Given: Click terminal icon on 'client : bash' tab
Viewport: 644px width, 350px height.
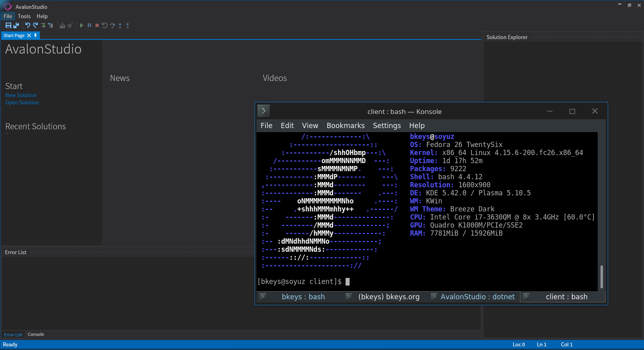Looking at the screenshot, I should tap(526, 296).
